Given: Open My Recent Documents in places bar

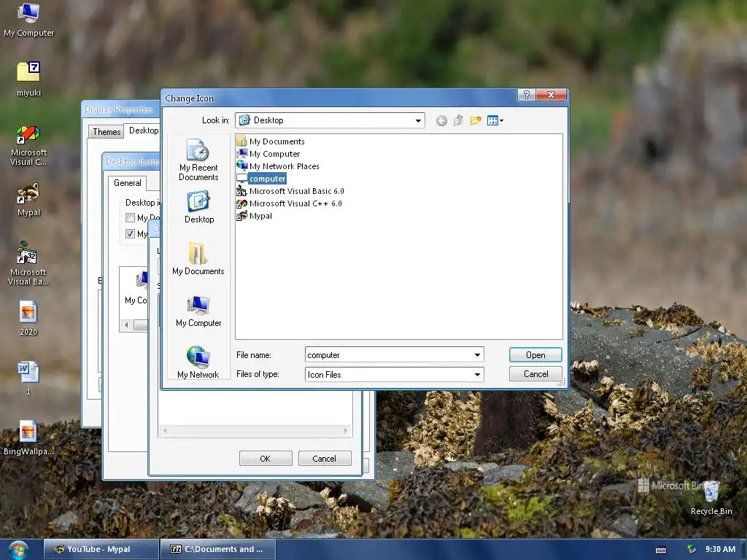Looking at the screenshot, I should tap(198, 160).
